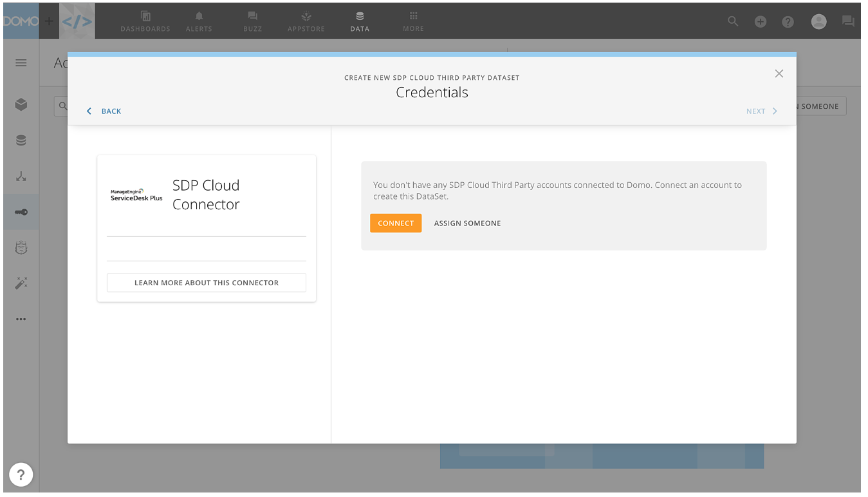Click the key accounts icon in sidebar
The width and height of the screenshot is (868, 497).
pos(21,212)
